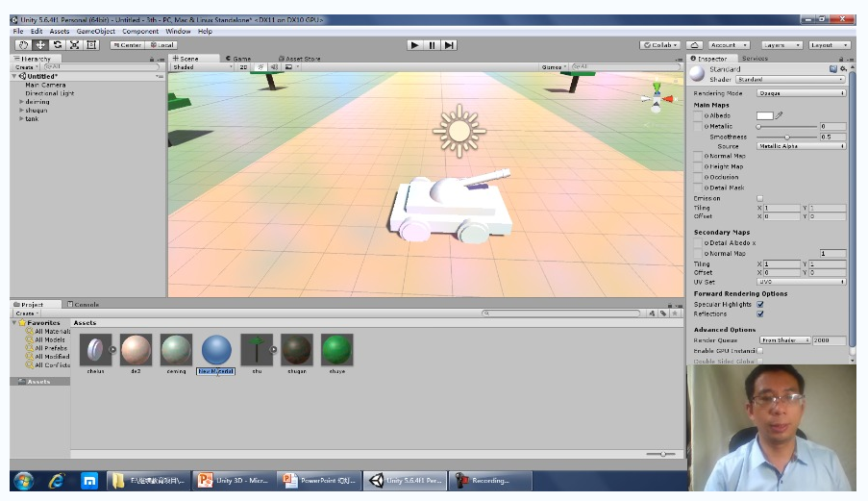Expand the tank object in Hierarchy
This screenshot has height=501, width=868.
[x=21, y=118]
